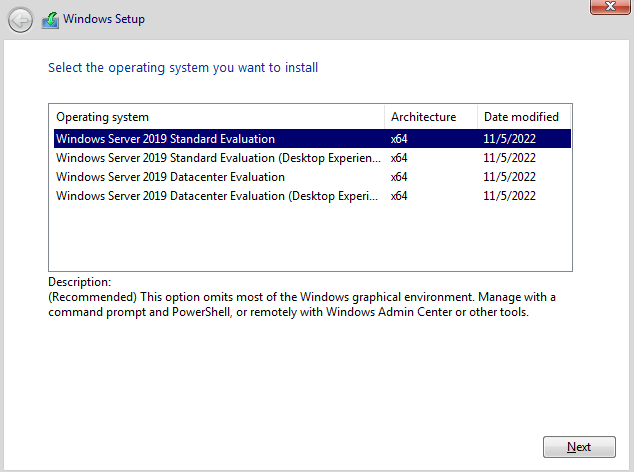The height and width of the screenshot is (472, 634).
Task: Select Datacenter Evaluation (Desktop Experience) row
Action: click(x=312, y=196)
